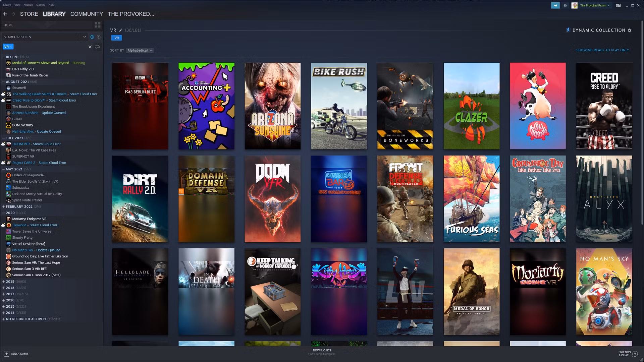The height and width of the screenshot is (362, 644).
Task: Remove the VR filter tag
Action: pos(11,47)
